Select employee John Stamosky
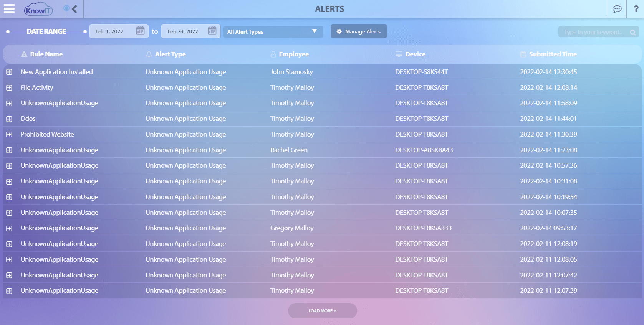The width and height of the screenshot is (644, 325). coord(291,72)
